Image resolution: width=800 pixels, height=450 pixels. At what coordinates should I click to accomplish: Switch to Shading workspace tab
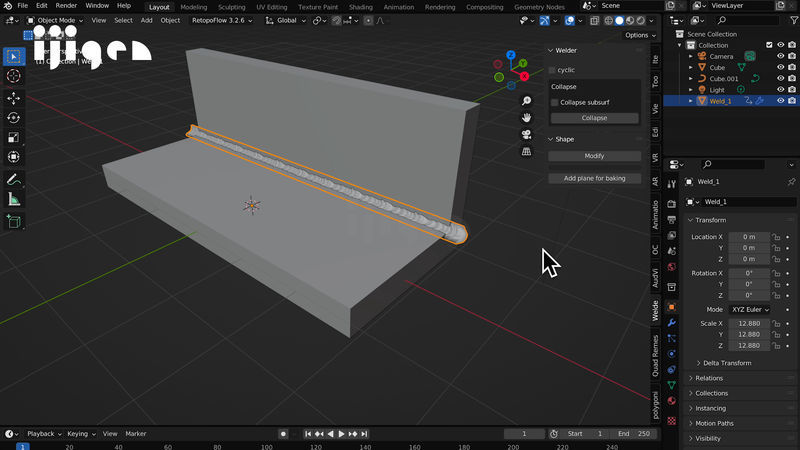[361, 7]
